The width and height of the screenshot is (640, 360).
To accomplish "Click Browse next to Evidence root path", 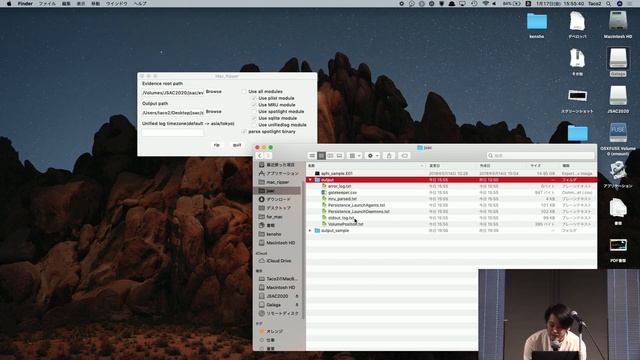I will 214,91.
